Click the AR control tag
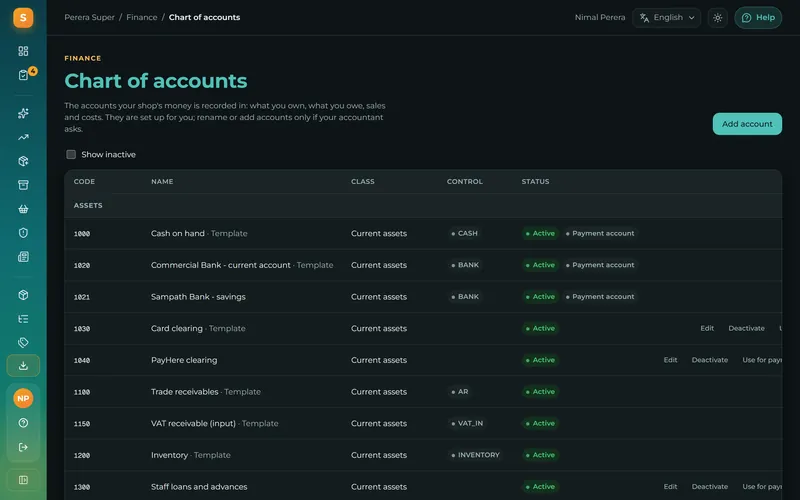Image resolution: width=800 pixels, height=500 pixels. tap(460, 392)
